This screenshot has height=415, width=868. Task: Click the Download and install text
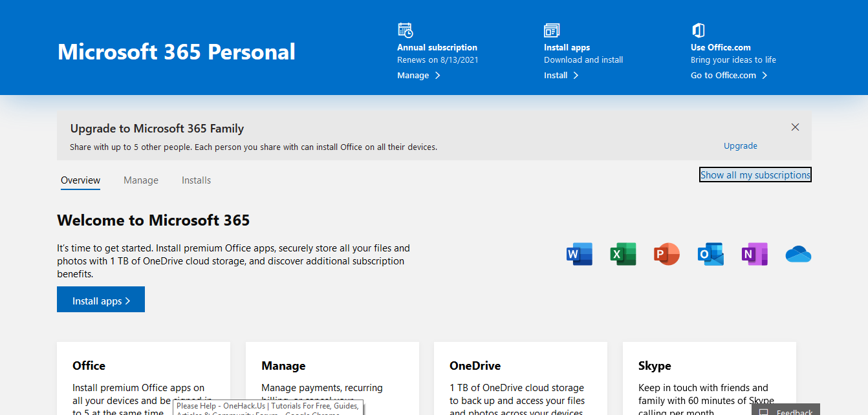pos(583,60)
